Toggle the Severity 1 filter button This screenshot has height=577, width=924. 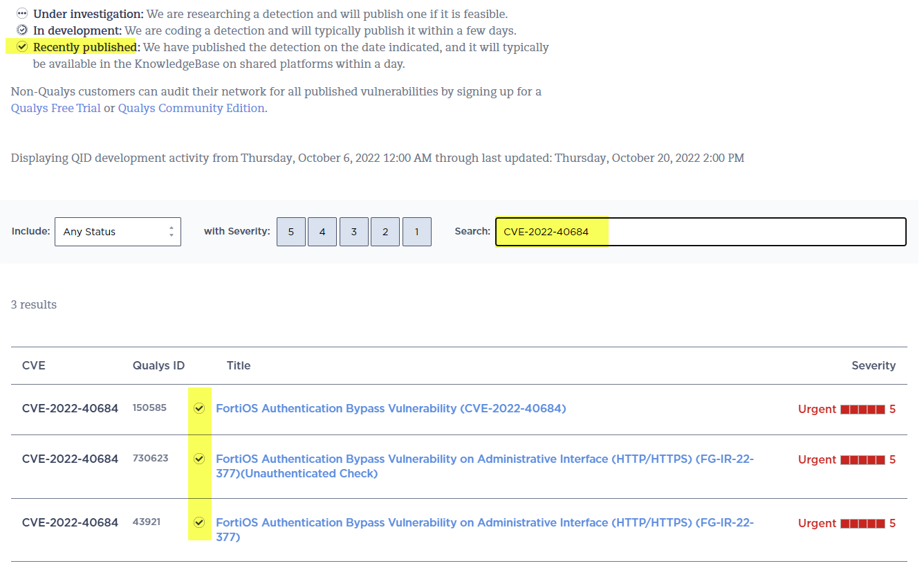(x=416, y=231)
